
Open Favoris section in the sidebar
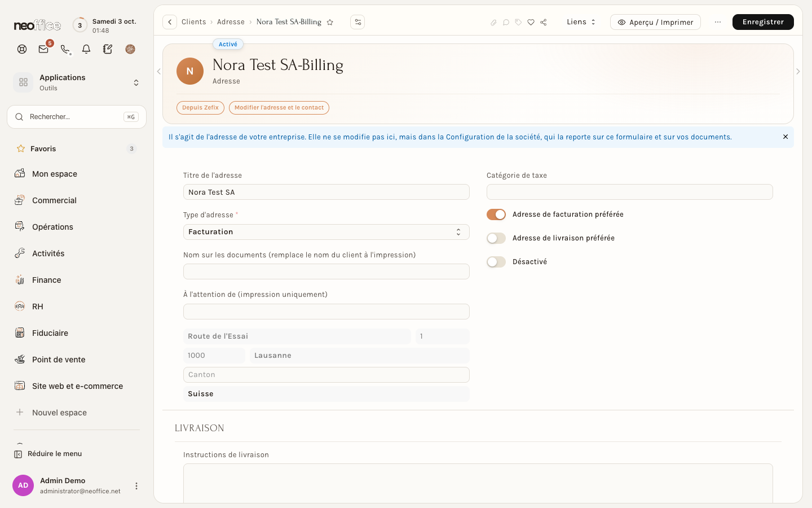click(x=77, y=149)
